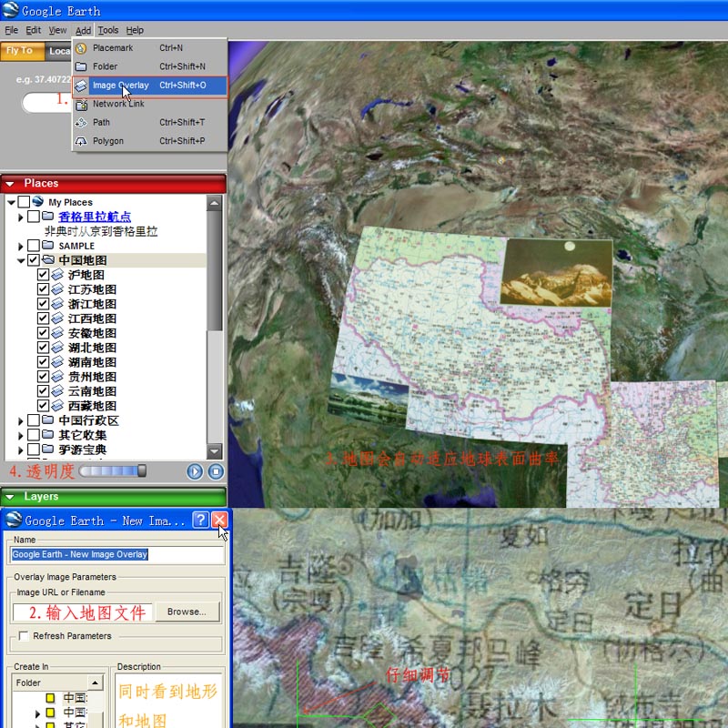728x728 pixels.
Task: Check the 中国行政区 checkbox
Action: [34, 420]
